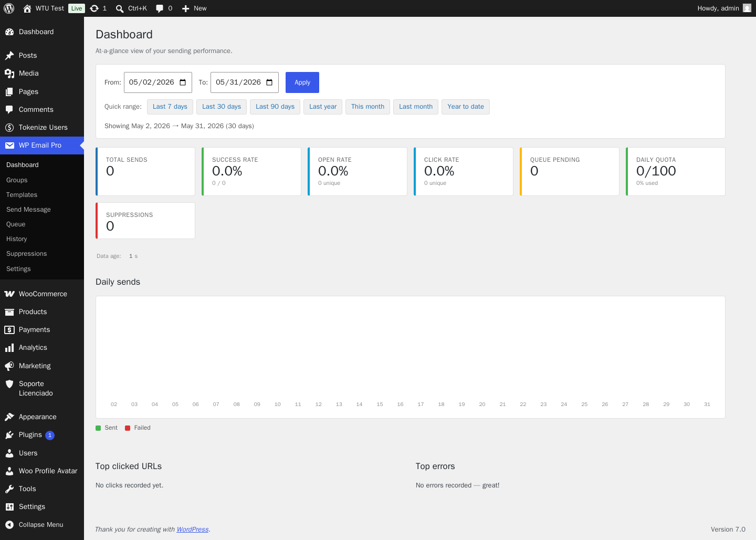The height and width of the screenshot is (540, 756).
Task: Click the Comments speech bubble sidebar icon
Action: [9, 110]
